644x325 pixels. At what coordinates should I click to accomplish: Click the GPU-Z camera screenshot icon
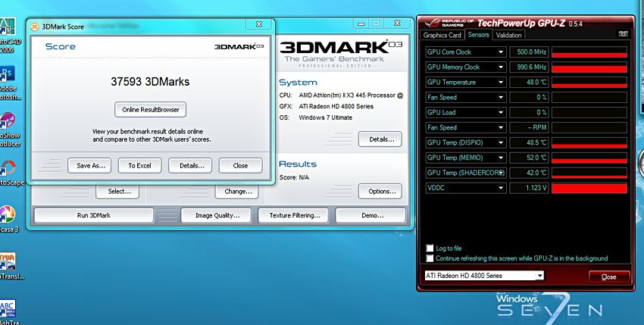pyautogui.click(x=623, y=34)
